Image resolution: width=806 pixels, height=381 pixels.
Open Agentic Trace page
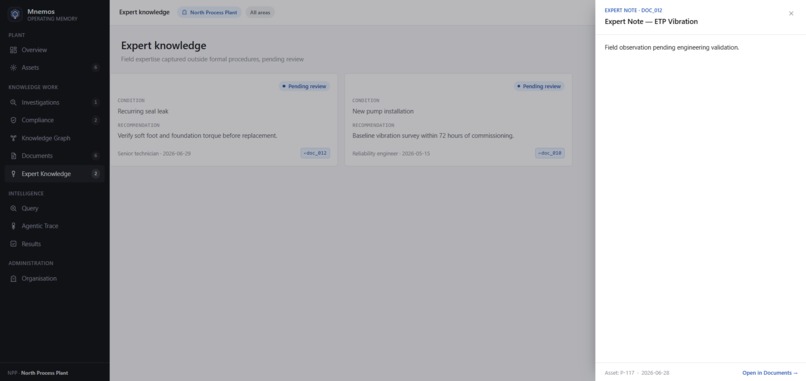tap(54, 226)
